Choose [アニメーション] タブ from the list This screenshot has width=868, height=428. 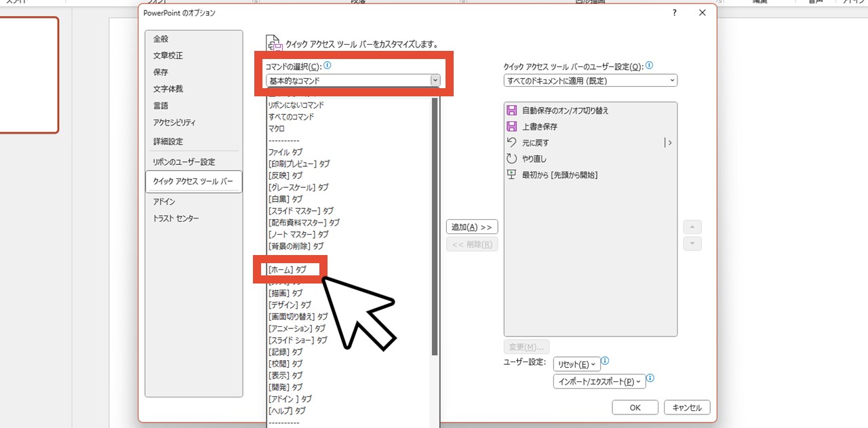point(297,328)
